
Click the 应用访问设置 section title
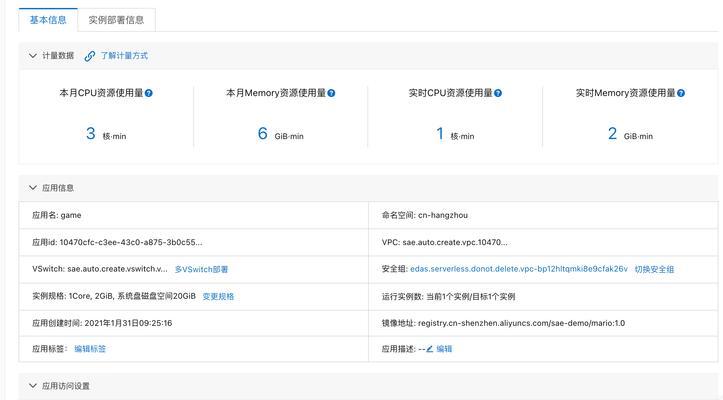point(66,386)
